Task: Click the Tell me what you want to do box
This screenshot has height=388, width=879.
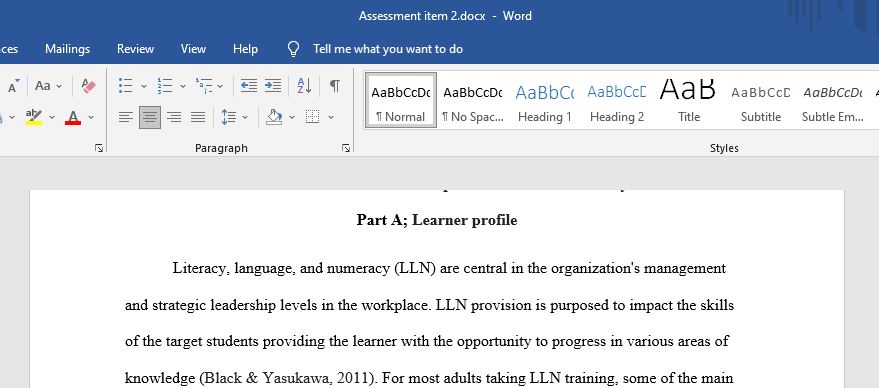Action: tap(387, 49)
